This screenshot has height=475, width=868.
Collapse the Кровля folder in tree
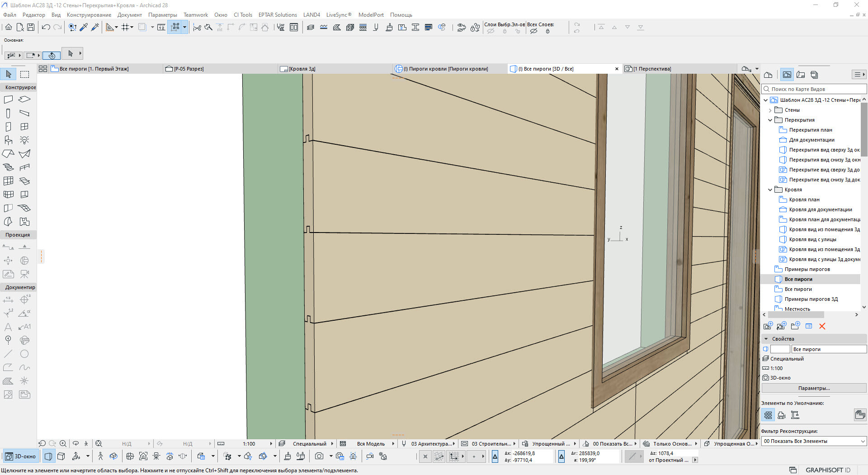pyautogui.click(x=770, y=190)
